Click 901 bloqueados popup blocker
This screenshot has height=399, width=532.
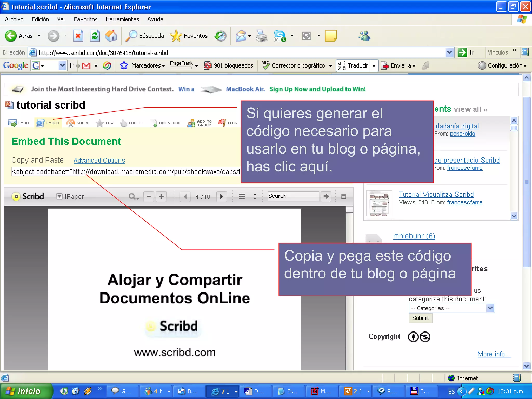228,65
